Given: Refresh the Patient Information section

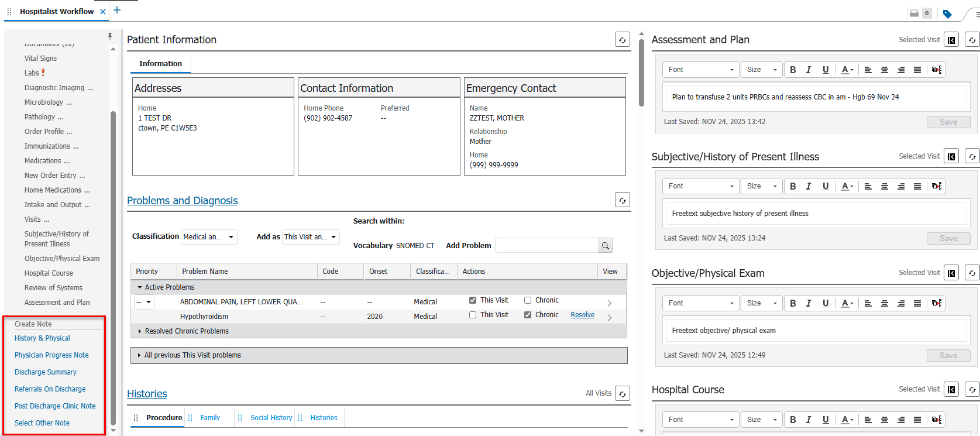Looking at the screenshot, I should (x=622, y=40).
